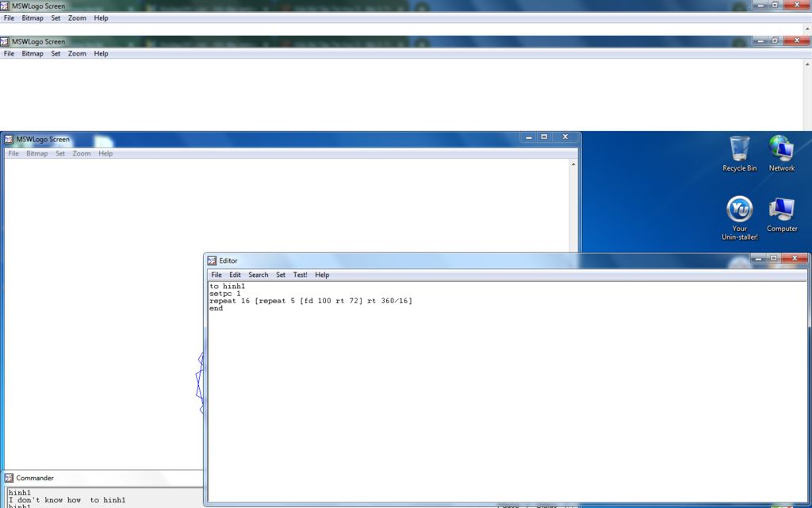Viewport: 812px width, 508px height.
Task: Click the 'repeat 16' code line in Editor
Action: pos(311,301)
